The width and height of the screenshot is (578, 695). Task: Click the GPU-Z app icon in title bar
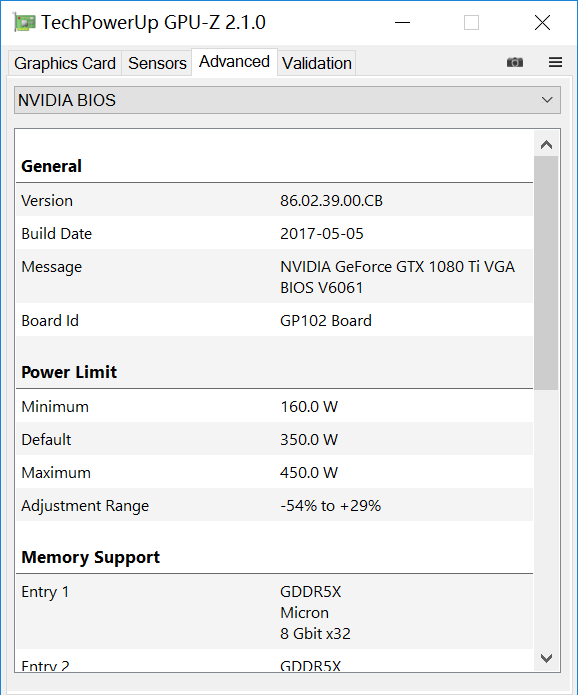point(24,23)
